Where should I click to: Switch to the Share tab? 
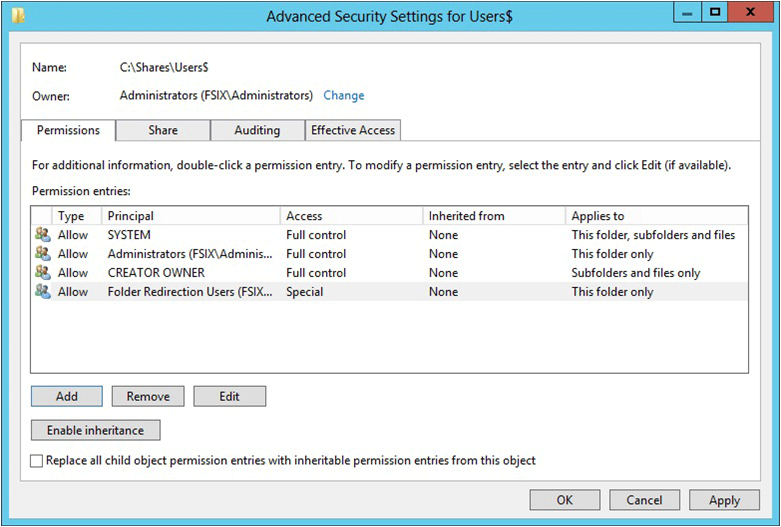click(x=163, y=131)
